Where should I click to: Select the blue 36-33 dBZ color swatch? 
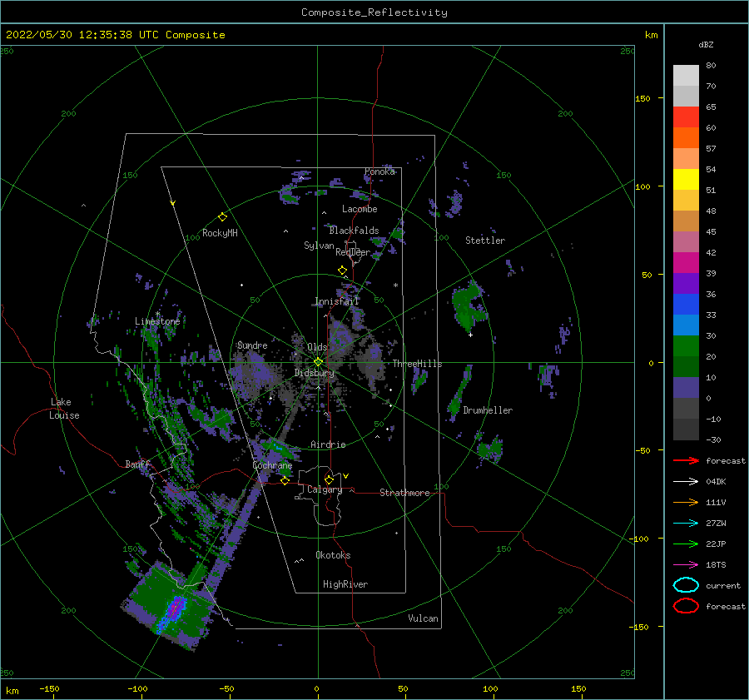686,305
